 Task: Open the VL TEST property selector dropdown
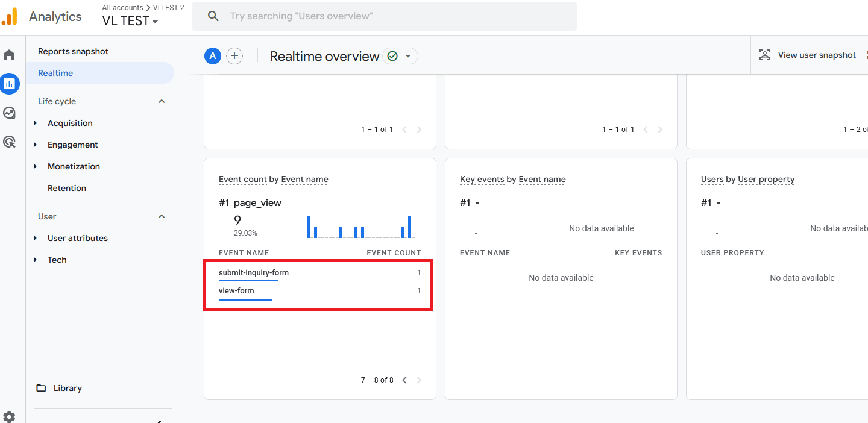click(x=130, y=21)
